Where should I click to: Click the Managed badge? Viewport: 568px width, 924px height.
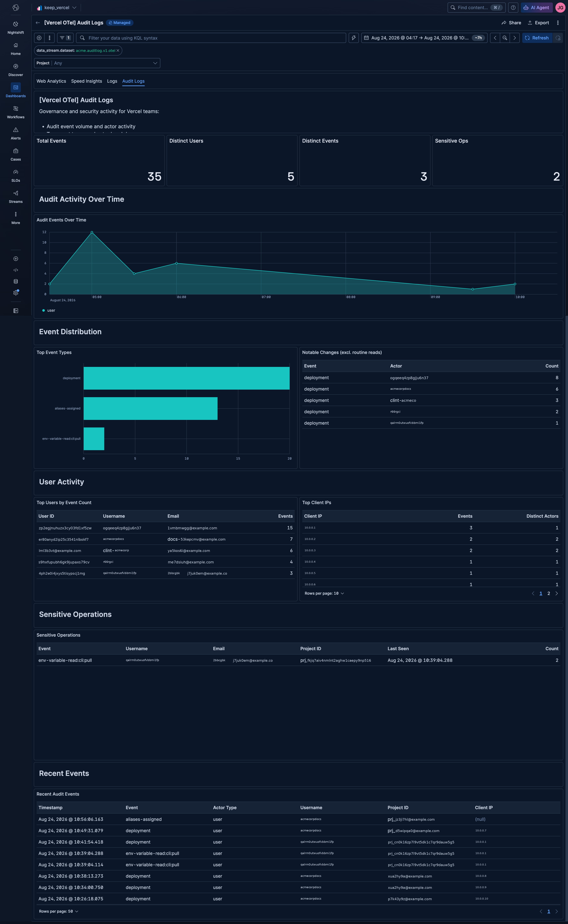(x=119, y=23)
